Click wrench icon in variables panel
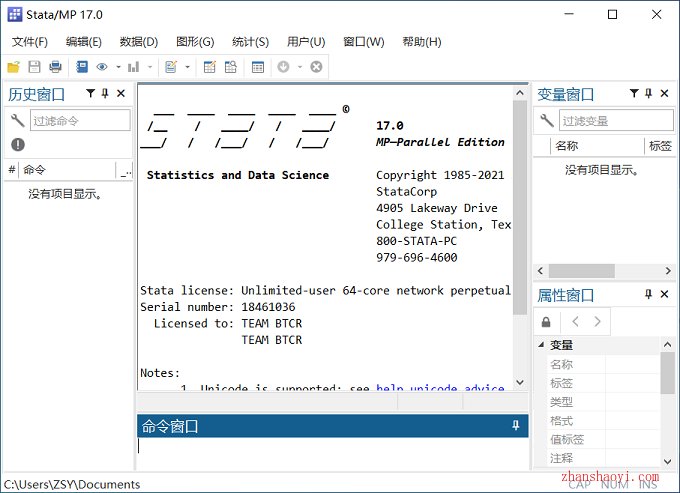 click(x=547, y=120)
